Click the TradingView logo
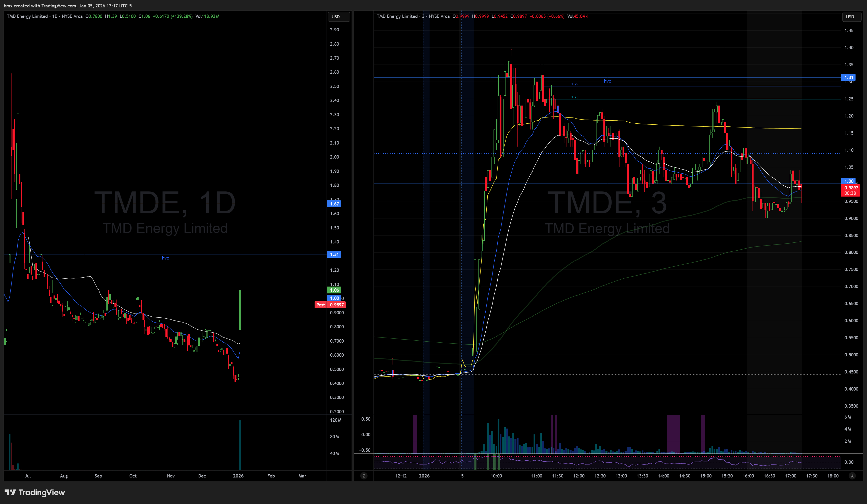The image size is (867, 504). (35, 492)
